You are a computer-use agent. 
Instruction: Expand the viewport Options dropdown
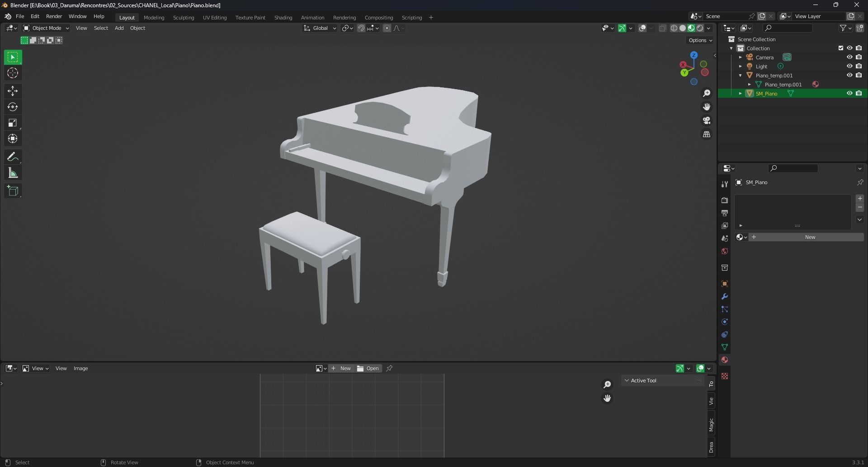699,40
